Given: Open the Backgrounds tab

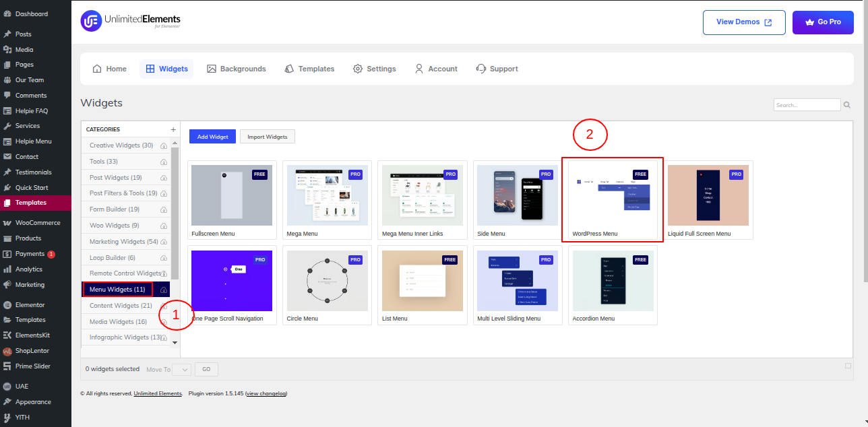Looking at the screenshot, I should tap(237, 69).
